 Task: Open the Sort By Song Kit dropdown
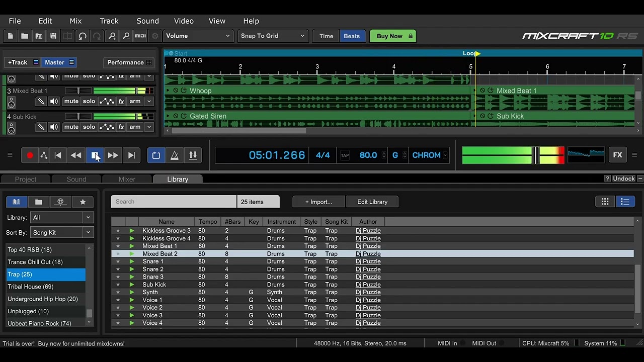pos(61,232)
